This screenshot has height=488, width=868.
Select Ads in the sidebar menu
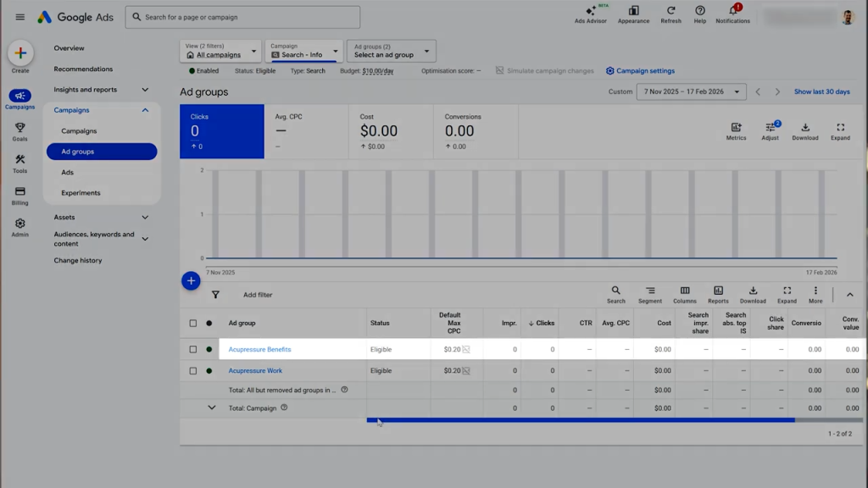coord(68,172)
